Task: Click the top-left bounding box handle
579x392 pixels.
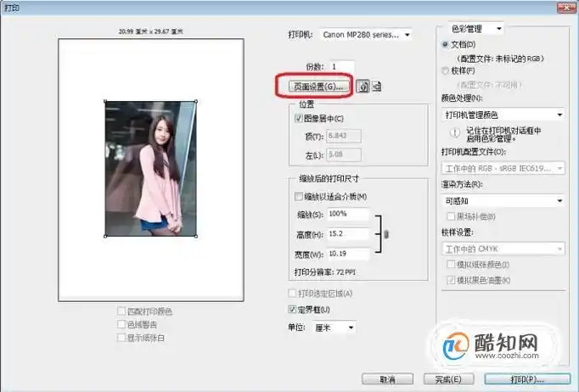Action: tap(105, 101)
